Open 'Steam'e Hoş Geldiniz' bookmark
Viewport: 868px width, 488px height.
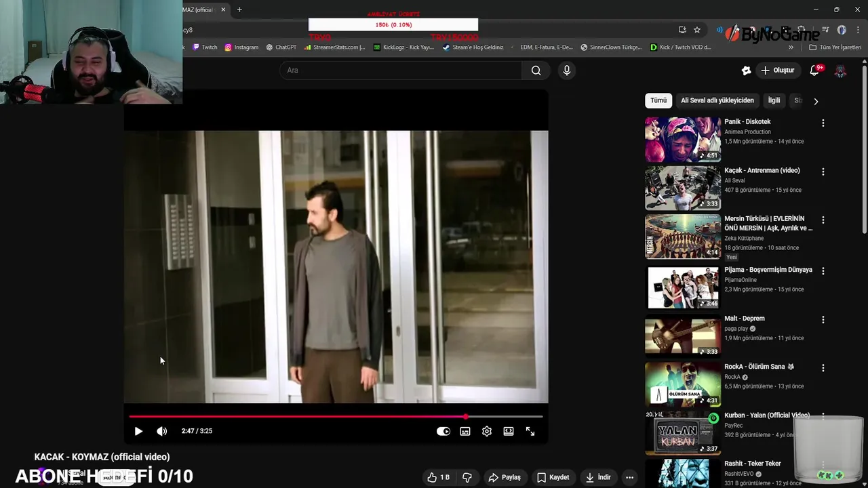(473, 47)
